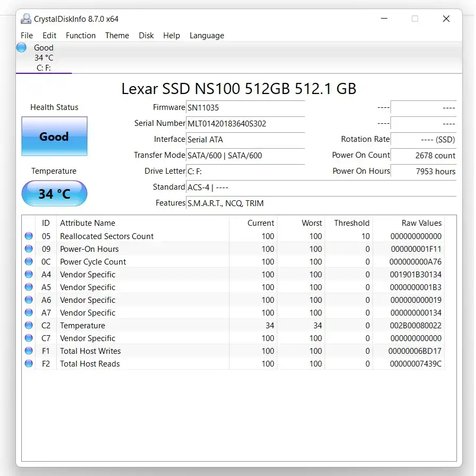Click the ID column header
Screen dimensions: 476x476
click(x=46, y=223)
